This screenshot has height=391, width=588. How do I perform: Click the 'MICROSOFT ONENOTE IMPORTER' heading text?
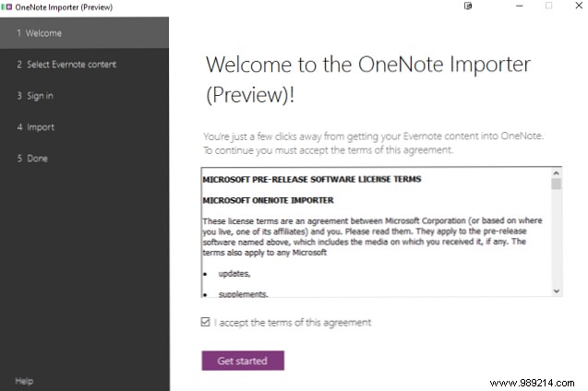click(x=268, y=200)
